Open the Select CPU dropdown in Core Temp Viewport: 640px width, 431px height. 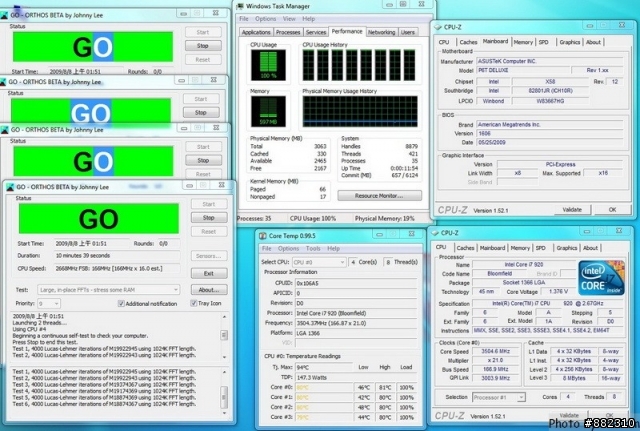click(319, 262)
